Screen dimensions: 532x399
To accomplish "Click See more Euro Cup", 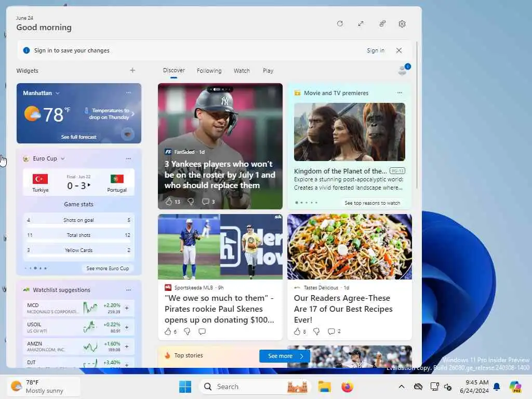I will (x=108, y=269).
